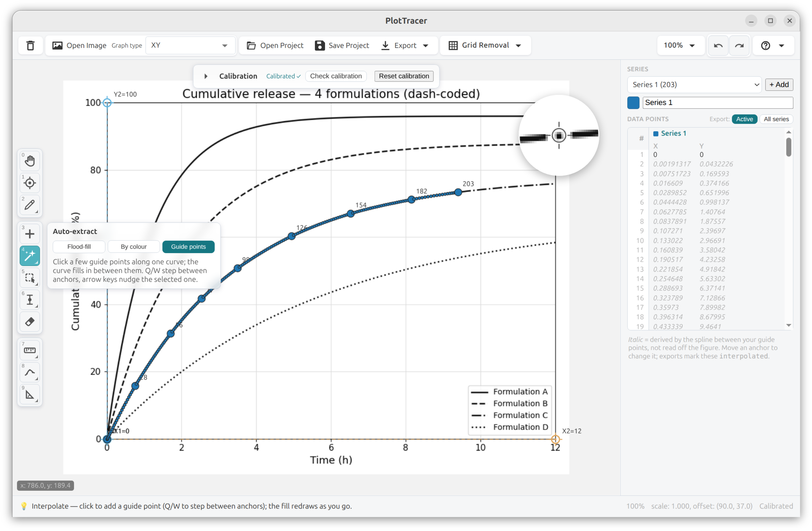This screenshot has width=812, height=531.
Task: Click the Series 1 name input field
Action: [x=718, y=103]
